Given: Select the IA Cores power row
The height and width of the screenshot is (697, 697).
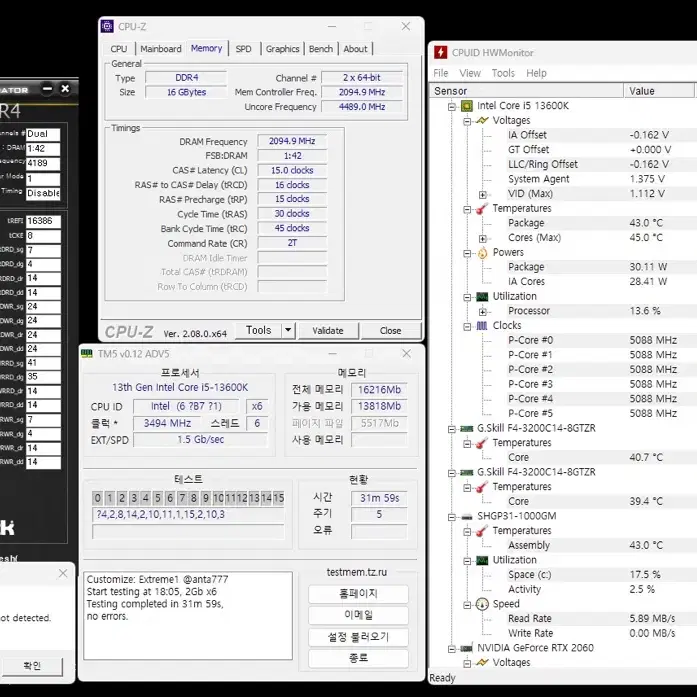Looking at the screenshot, I should coord(592,282).
